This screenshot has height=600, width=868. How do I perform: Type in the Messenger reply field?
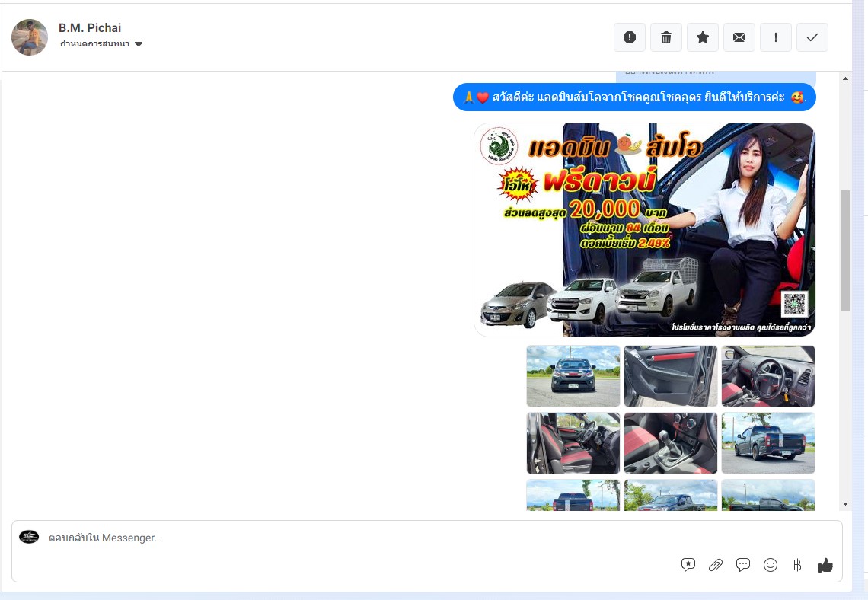point(343,538)
